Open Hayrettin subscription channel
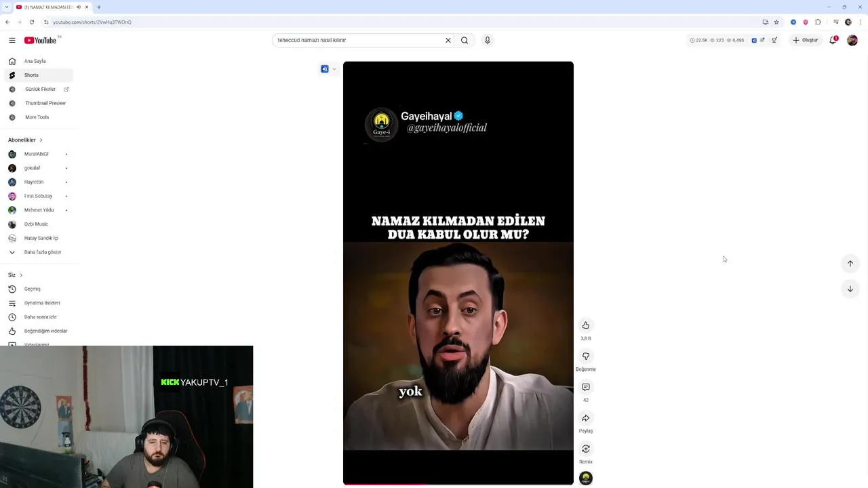The height and width of the screenshot is (488, 868). pos(38,182)
